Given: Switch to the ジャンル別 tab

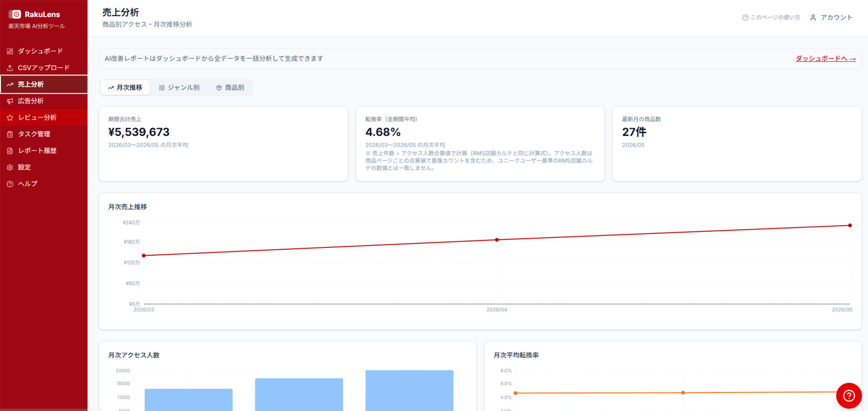Looking at the screenshot, I should tap(179, 88).
